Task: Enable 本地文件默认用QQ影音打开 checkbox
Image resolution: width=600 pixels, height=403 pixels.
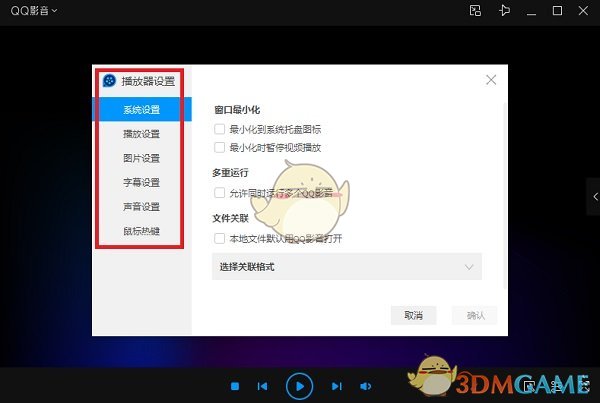Action: pos(219,238)
